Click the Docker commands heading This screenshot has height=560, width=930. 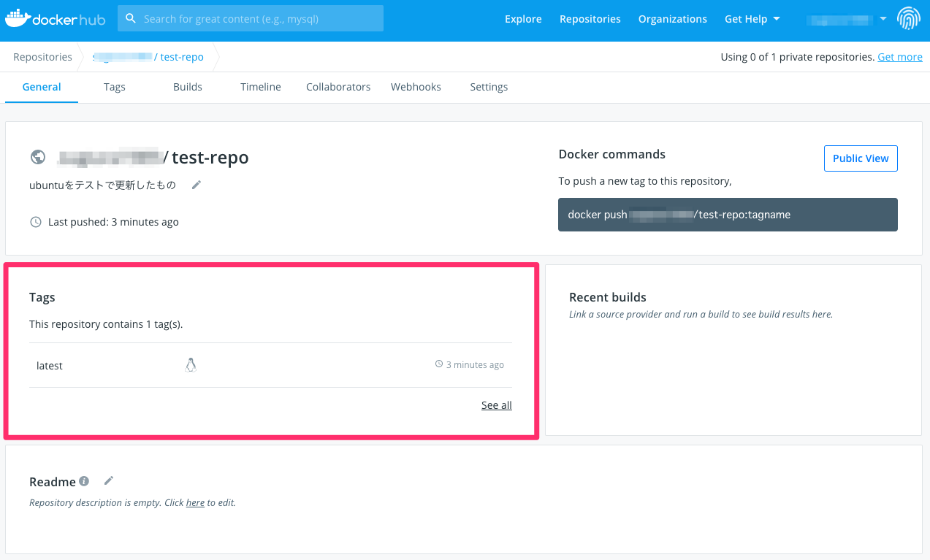click(x=612, y=154)
